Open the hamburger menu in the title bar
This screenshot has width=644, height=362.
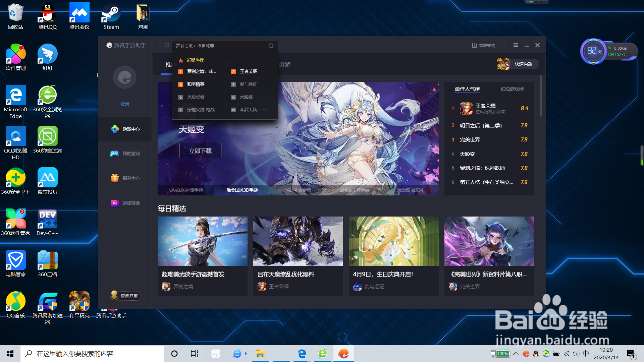point(516,45)
